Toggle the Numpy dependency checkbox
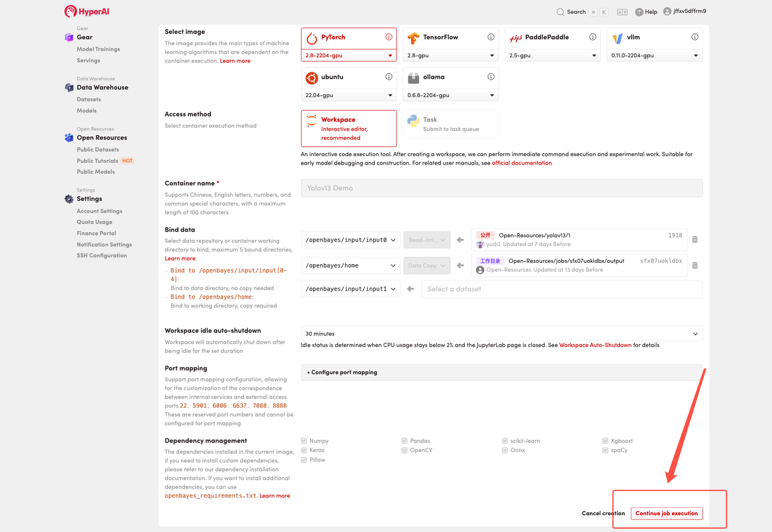 (304, 441)
